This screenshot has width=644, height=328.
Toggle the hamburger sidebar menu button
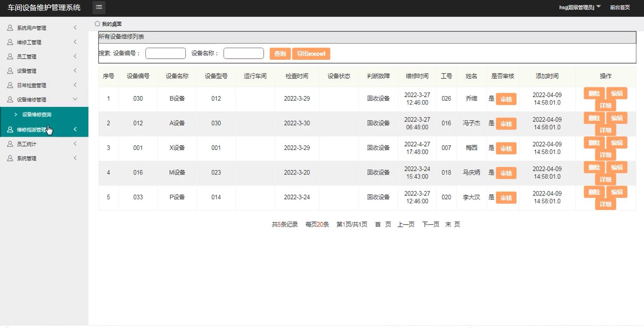click(99, 7)
